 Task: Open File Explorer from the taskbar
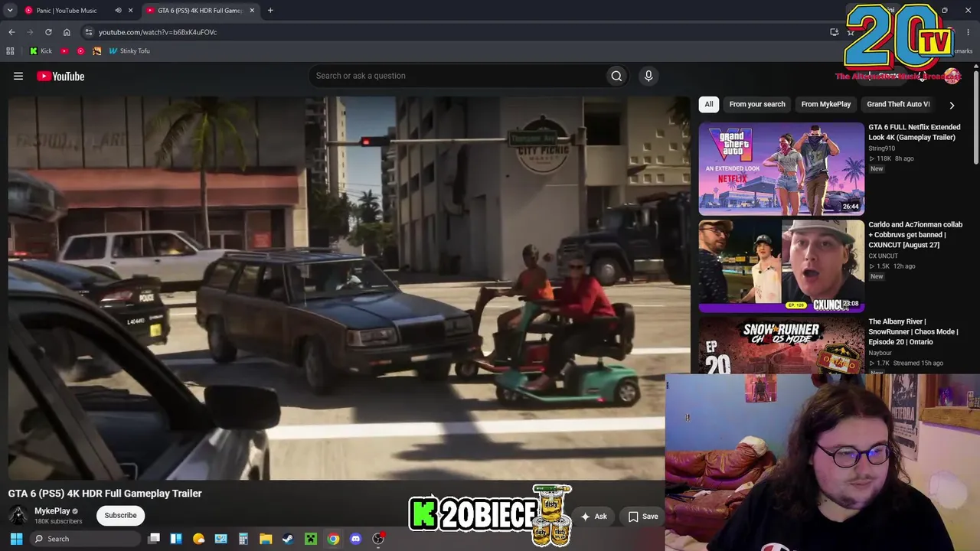[x=266, y=539]
